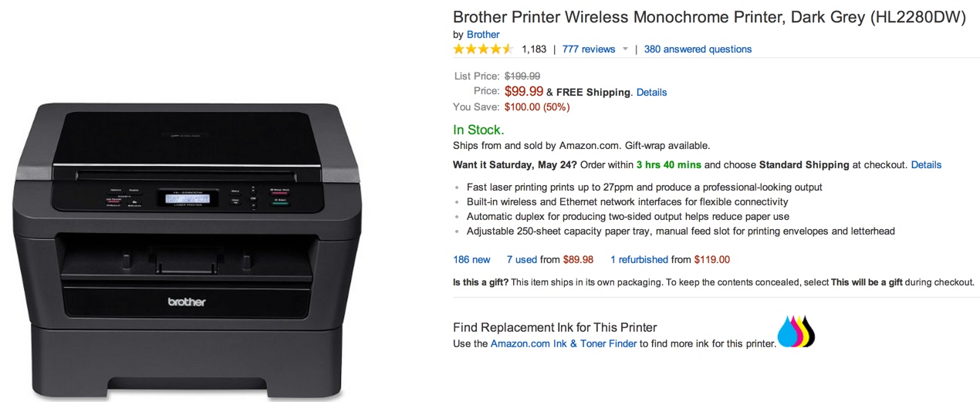Image resolution: width=980 pixels, height=402 pixels.
Task: Click the Brother printer product image
Action: [x=187, y=247]
